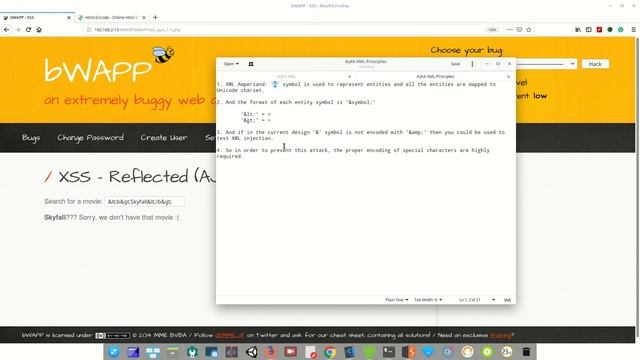The width and height of the screenshot is (640, 360).
Task: Click the Firefox forward arrow
Action: click(x=18, y=29)
